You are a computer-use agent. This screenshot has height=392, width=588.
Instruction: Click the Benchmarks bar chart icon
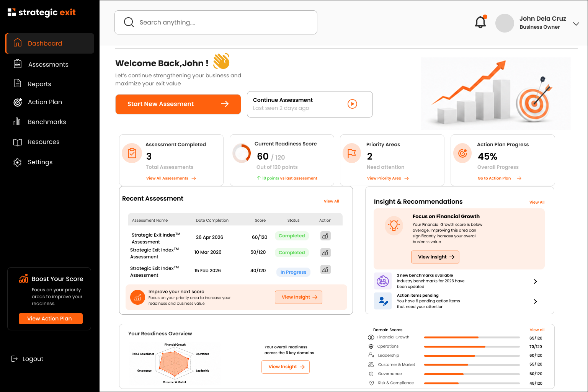[x=17, y=121]
